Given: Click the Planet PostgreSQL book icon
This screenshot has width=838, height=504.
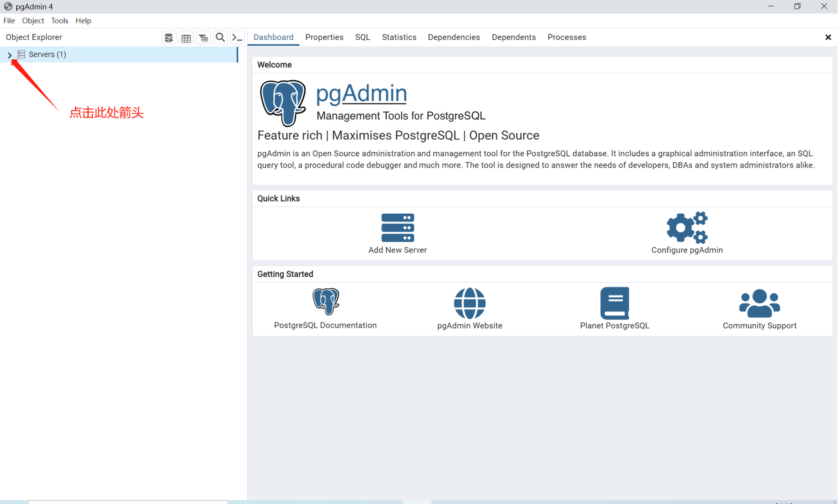Looking at the screenshot, I should tap(615, 303).
